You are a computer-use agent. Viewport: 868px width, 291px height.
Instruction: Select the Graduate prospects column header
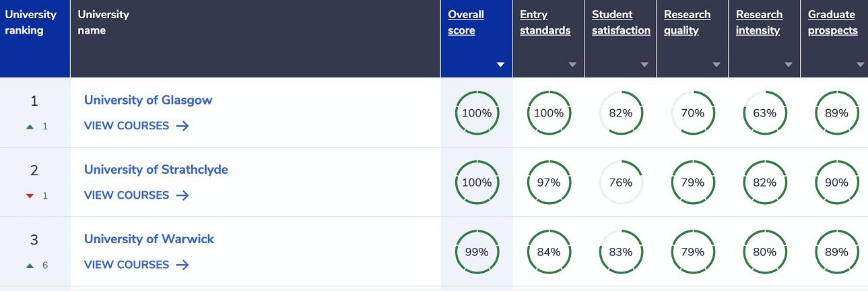coord(832,22)
